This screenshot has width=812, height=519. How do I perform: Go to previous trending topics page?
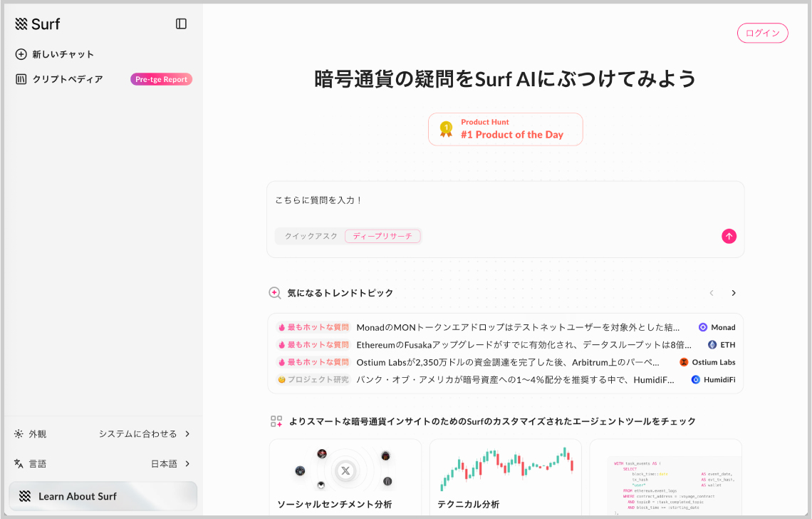[712, 293]
